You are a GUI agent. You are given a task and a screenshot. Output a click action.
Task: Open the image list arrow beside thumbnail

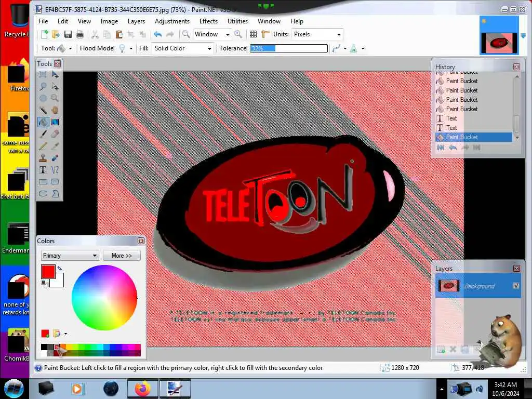pyautogui.click(x=523, y=36)
